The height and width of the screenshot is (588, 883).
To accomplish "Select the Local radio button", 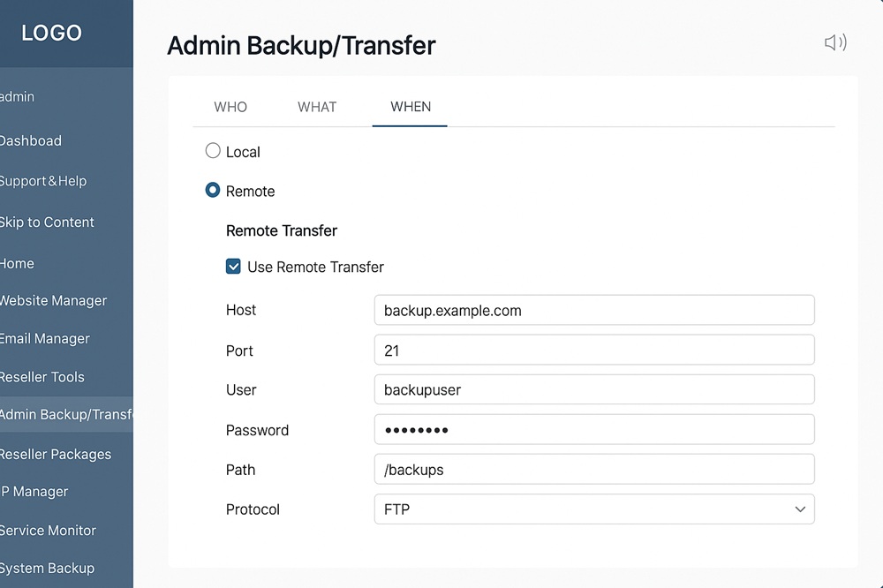I will click(213, 151).
